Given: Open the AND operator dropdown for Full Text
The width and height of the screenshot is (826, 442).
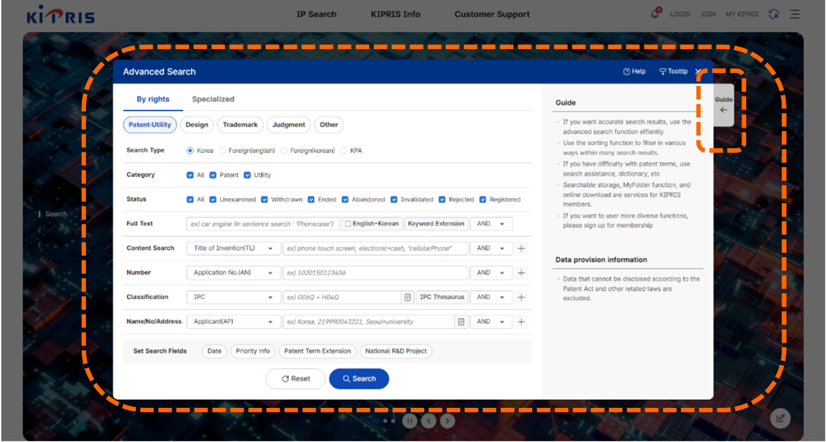Looking at the screenshot, I should [x=490, y=224].
